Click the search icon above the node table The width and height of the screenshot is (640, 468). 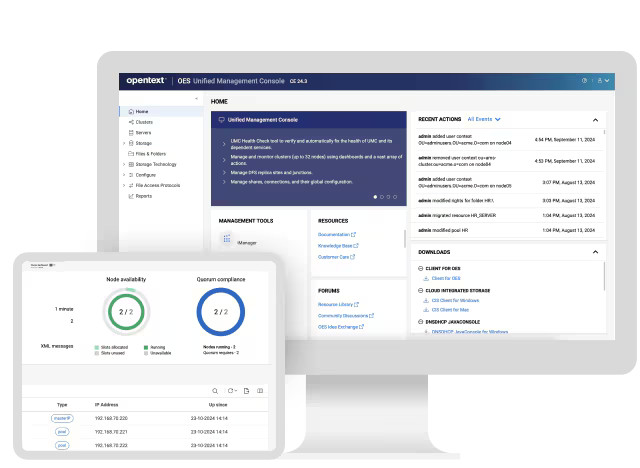pyautogui.click(x=214, y=391)
